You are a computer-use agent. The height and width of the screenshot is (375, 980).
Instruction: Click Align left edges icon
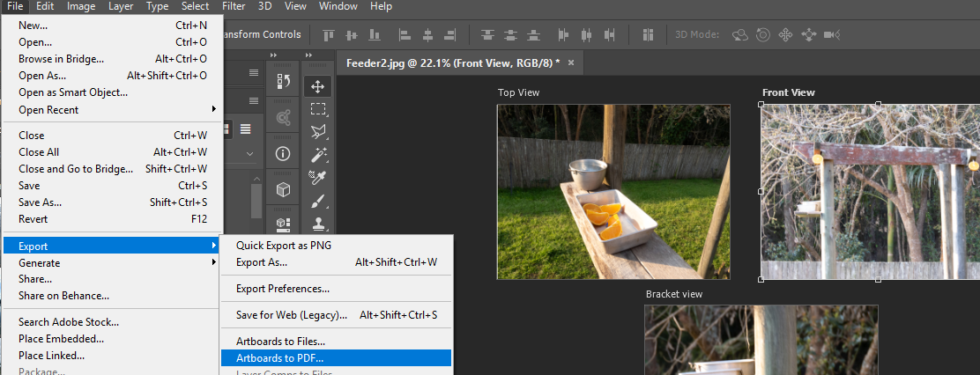point(405,35)
